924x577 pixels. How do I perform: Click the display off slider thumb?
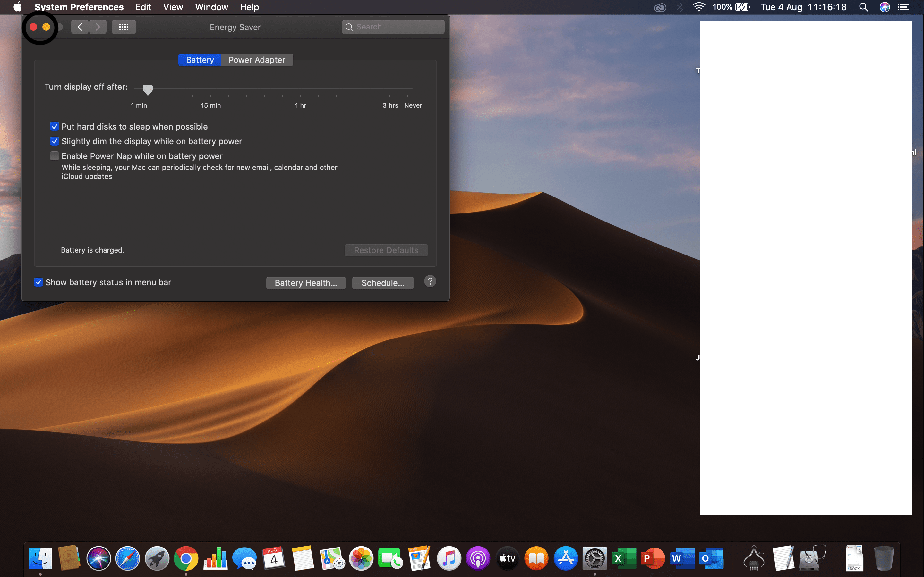tap(148, 90)
